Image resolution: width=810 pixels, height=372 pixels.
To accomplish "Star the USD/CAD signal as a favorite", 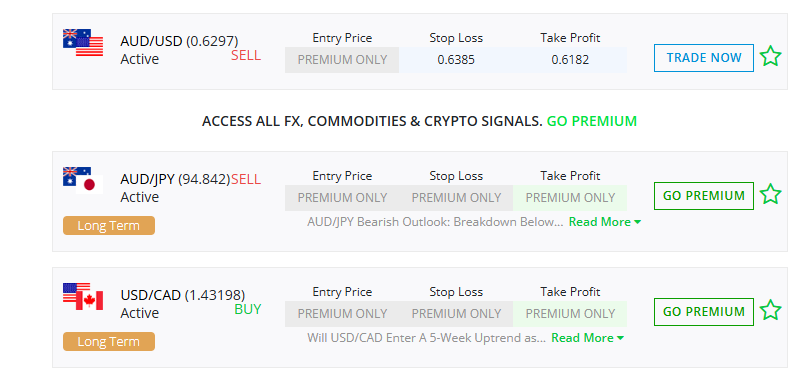I will [770, 311].
